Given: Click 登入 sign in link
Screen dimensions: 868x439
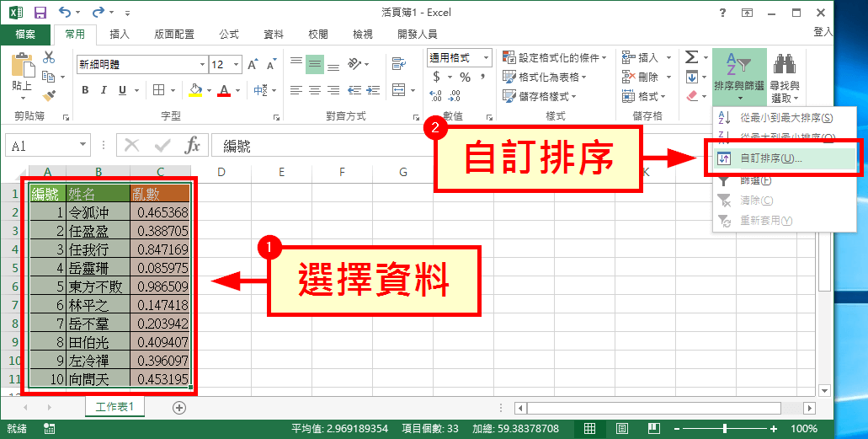Looking at the screenshot, I should [x=822, y=32].
